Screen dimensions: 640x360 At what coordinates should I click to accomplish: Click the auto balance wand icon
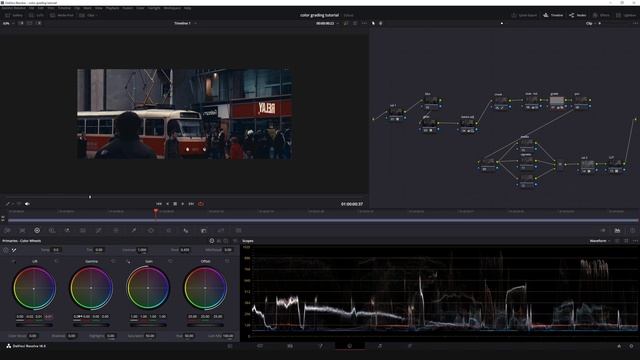tap(14, 250)
